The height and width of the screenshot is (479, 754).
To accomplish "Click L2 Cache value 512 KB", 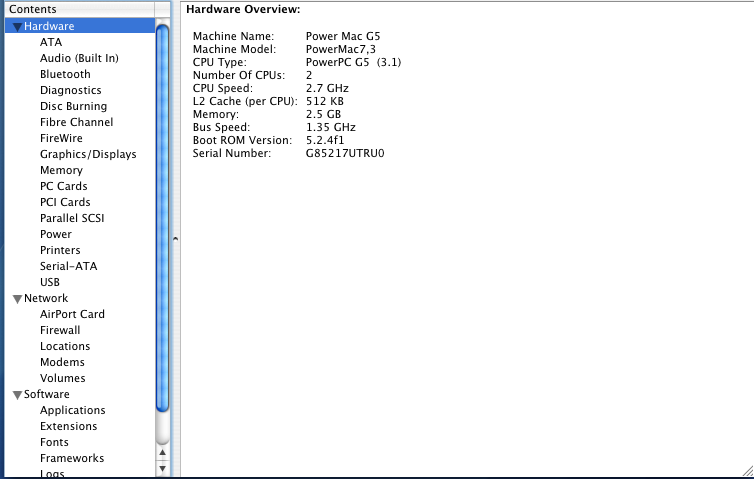I will (x=325, y=101).
